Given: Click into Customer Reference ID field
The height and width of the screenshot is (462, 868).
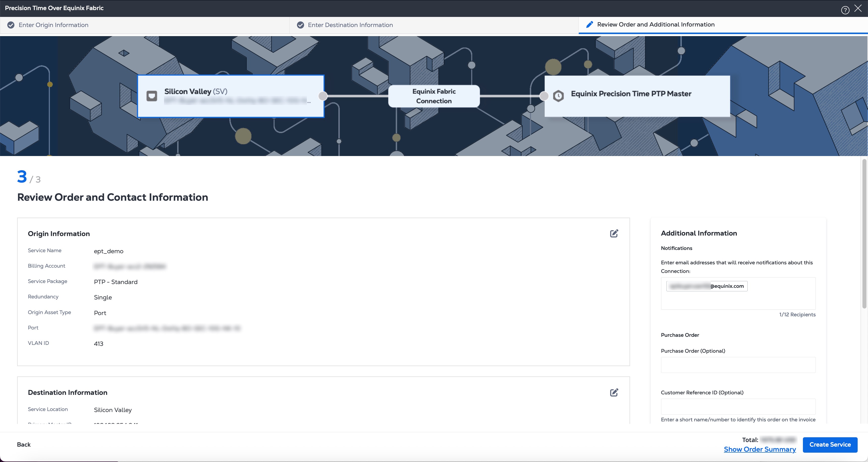Looking at the screenshot, I should point(738,407).
